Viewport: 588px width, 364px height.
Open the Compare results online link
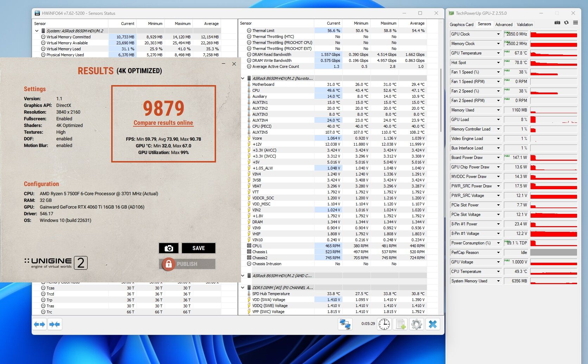coord(163,123)
